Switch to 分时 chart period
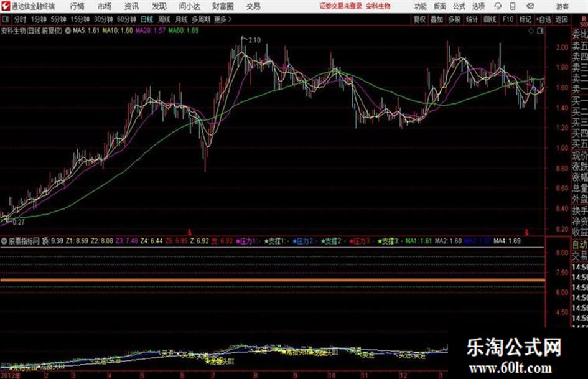588x379 pixels. tap(20, 19)
